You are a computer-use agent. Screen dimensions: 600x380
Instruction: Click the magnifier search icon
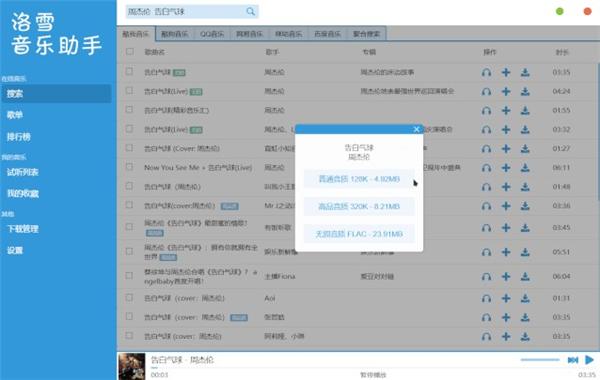(x=250, y=11)
